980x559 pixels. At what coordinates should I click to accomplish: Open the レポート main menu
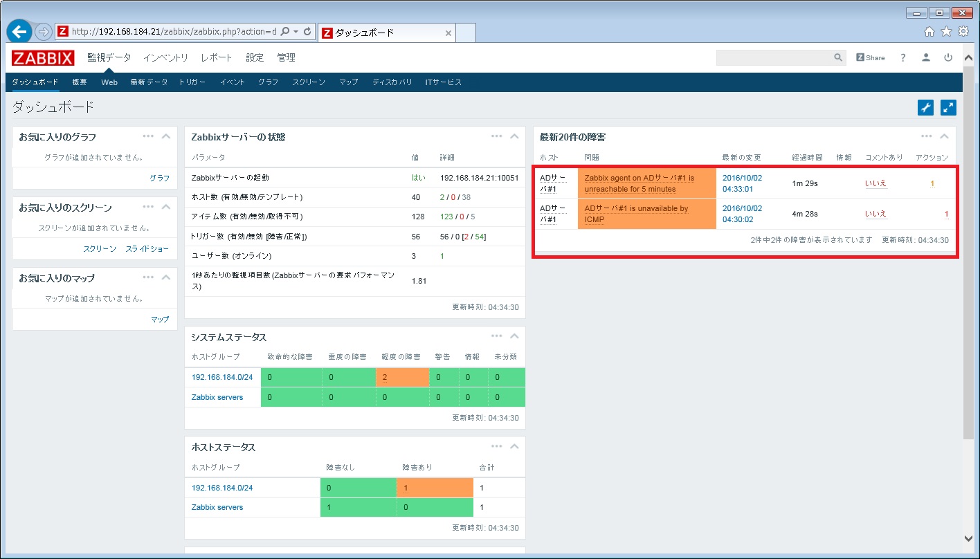(217, 58)
